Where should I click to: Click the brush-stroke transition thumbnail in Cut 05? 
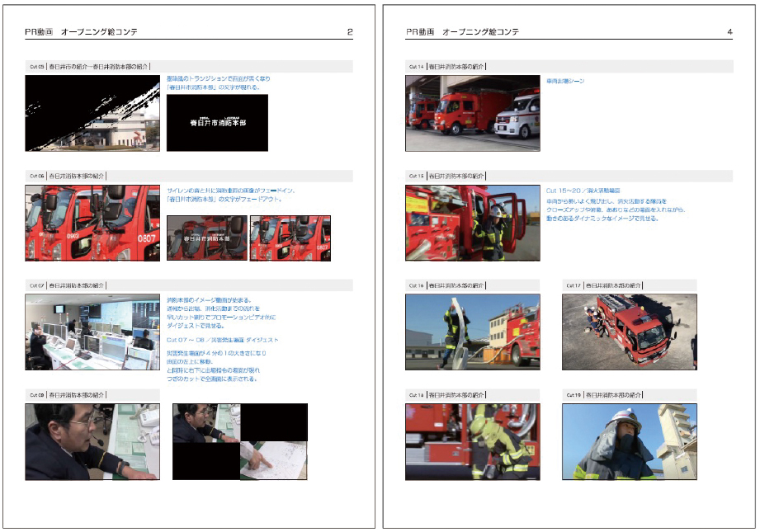92,114
